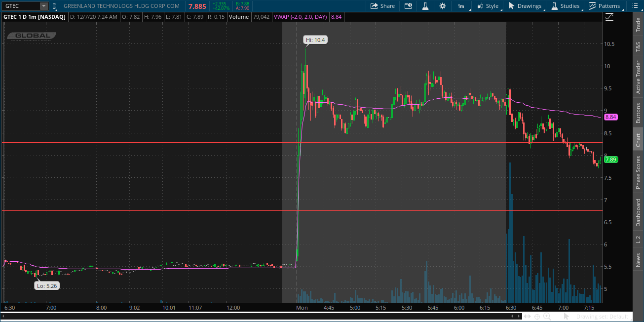
Task: Click the pointer cursor icon at bottom
Action: [x=567, y=316]
